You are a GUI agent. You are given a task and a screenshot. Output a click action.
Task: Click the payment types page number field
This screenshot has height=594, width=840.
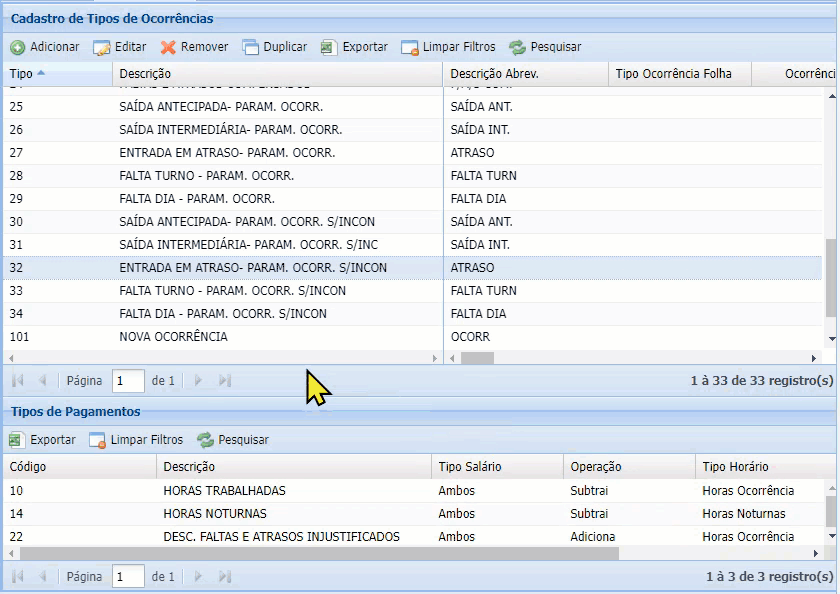pyautogui.click(x=128, y=577)
